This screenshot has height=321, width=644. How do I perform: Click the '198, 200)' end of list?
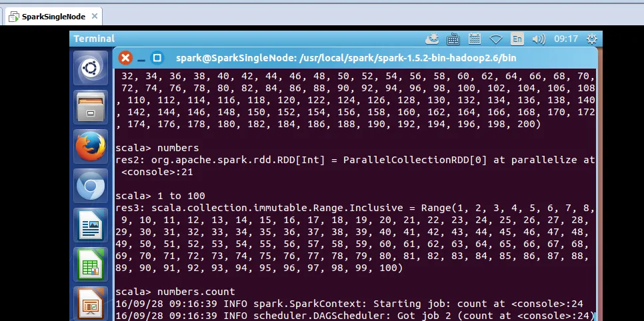(x=514, y=124)
